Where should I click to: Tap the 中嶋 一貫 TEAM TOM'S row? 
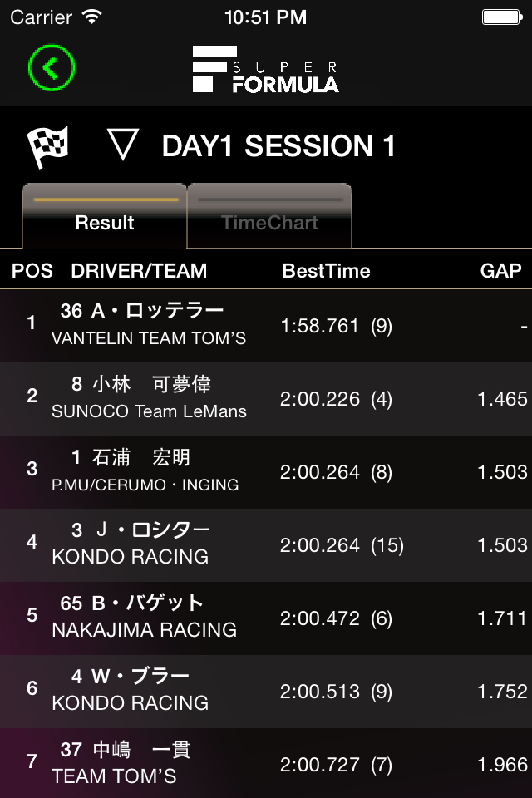click(x=266, y=763)
